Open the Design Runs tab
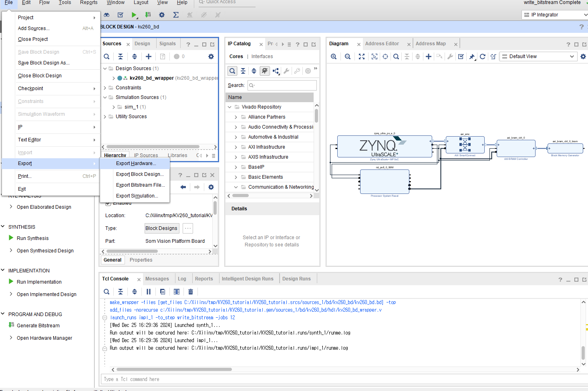588x391 pixels. click(296, 279)
